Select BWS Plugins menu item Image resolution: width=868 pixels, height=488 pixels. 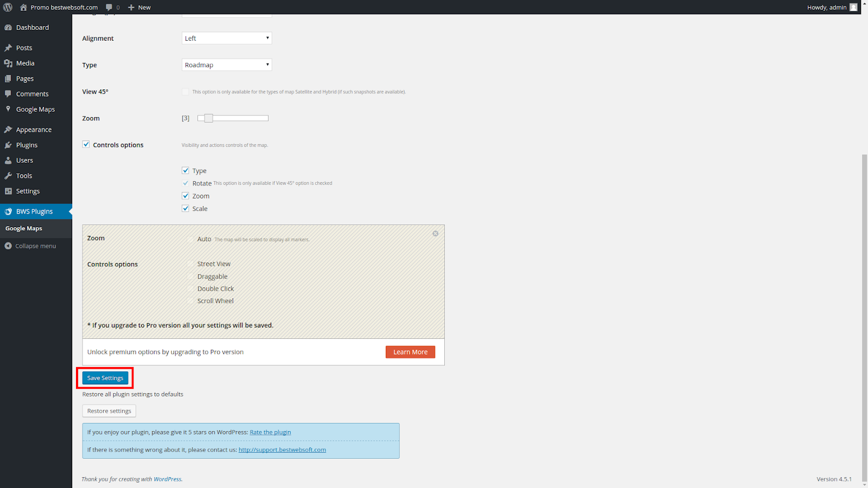click(36, 211)
